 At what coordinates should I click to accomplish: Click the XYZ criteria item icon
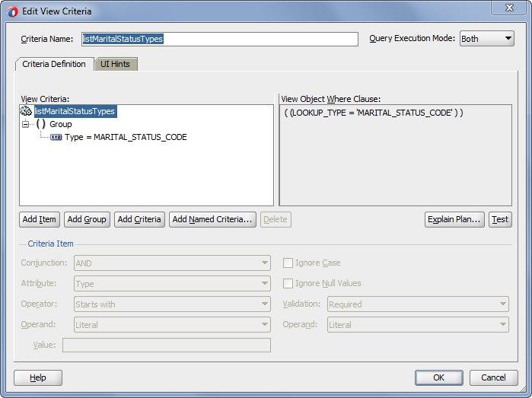pyautogui.click(x=56, y=137)
